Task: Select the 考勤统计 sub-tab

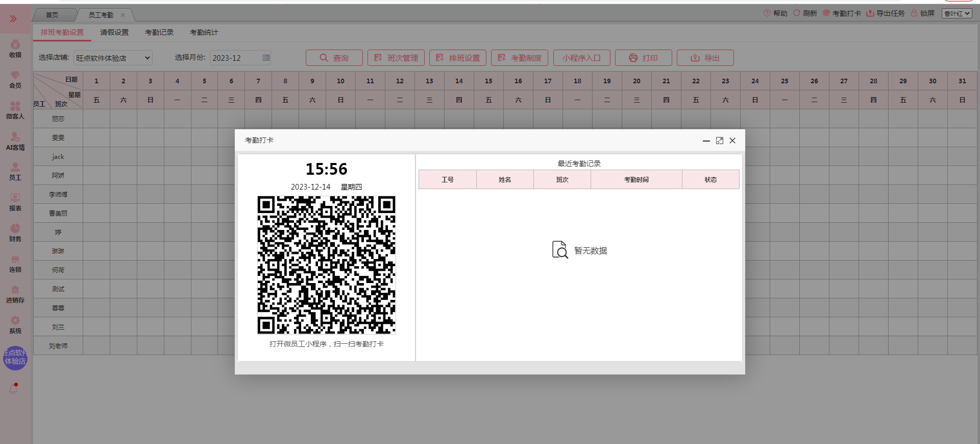Action: [x=204, y=32]
